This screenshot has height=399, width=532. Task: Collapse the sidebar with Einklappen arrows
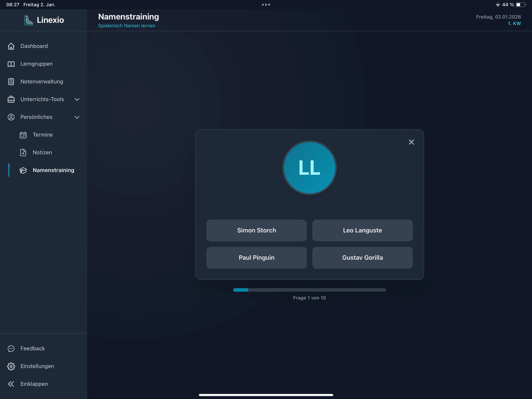11,384
